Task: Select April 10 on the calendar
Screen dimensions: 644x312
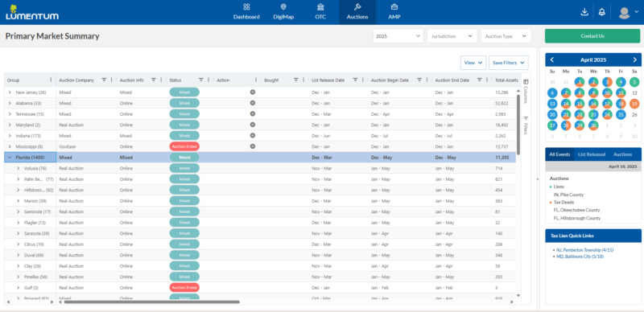Action: (607, 93)
